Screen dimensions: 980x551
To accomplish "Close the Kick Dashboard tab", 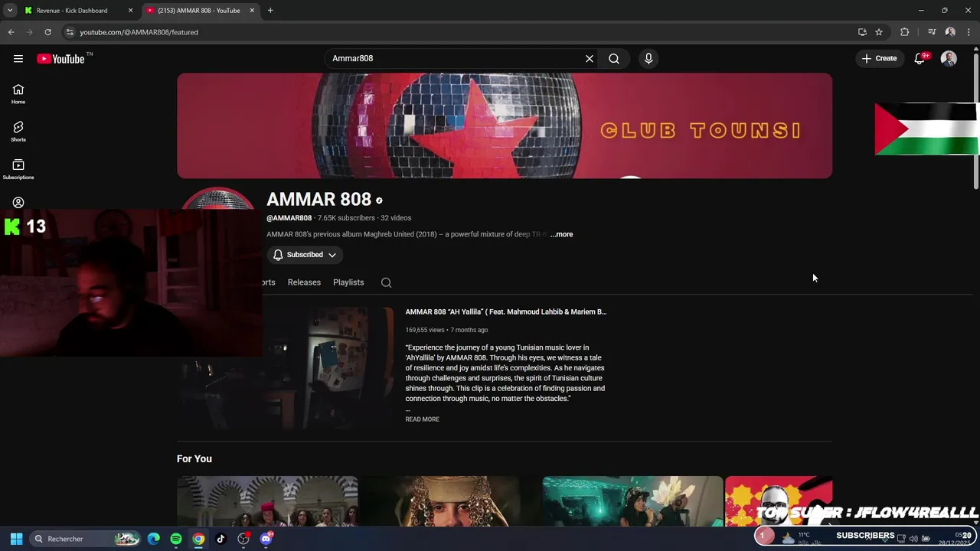I will click(130, 11).
